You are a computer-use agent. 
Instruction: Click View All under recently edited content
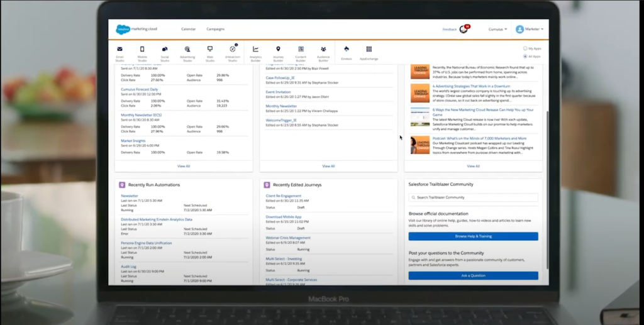tap(328, 166)
